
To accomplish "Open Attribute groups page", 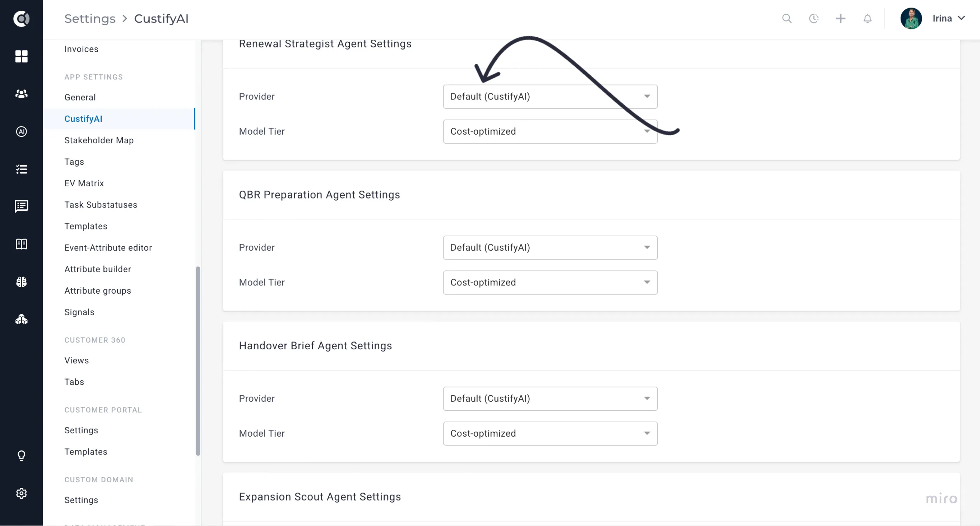I will pyautogui.click(x=98, y=290).
